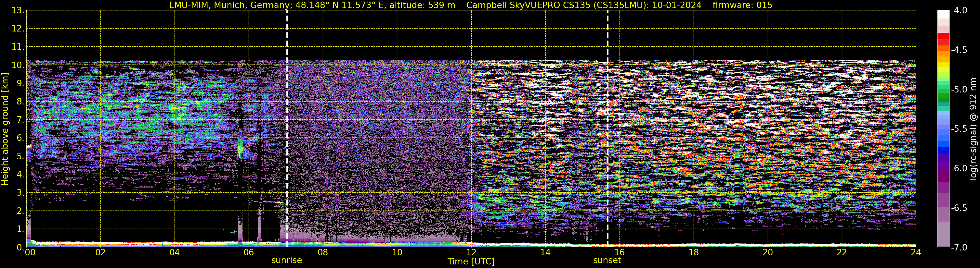Click the white dashed sunrise marker line

click(x=287, y=128)
